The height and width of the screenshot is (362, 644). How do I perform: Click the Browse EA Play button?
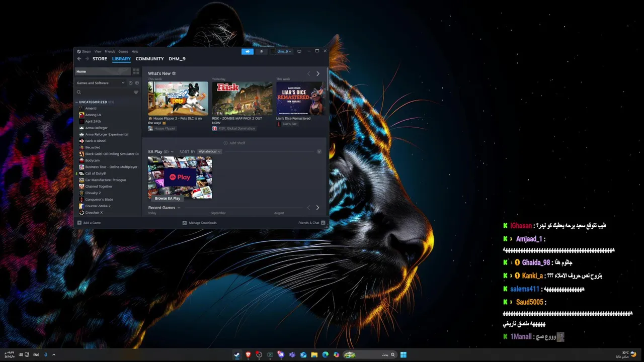pyautogui.click(x=168, y=198)
